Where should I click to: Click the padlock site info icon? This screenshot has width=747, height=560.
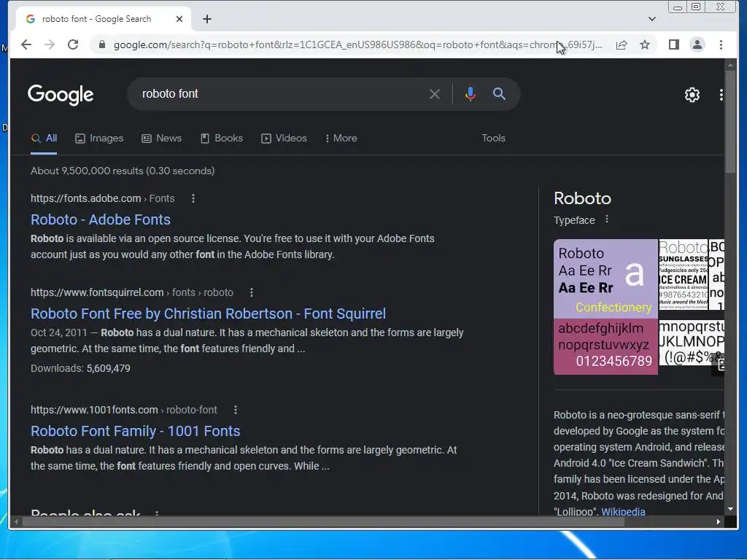101,44
